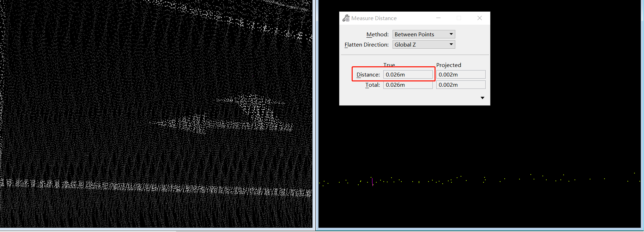Viewport: 644px width, 232px height.
Task: Click the Distance label
Action: click(368, 74)
